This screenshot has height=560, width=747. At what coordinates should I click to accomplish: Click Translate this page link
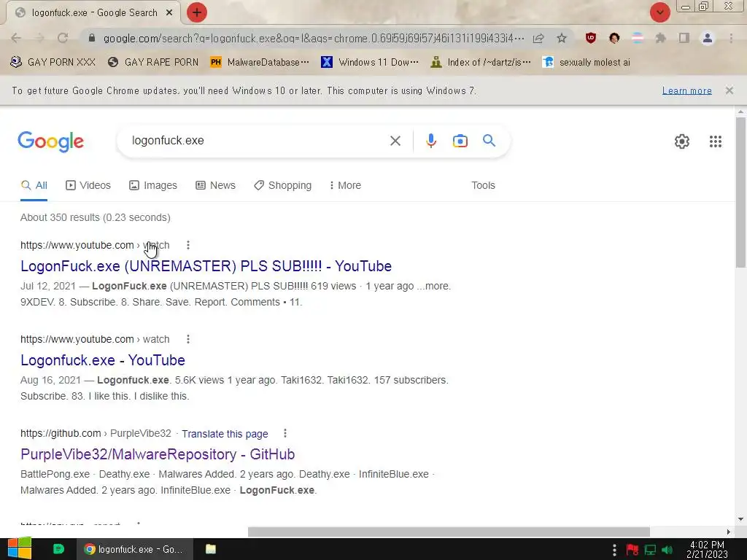(225, 434)
